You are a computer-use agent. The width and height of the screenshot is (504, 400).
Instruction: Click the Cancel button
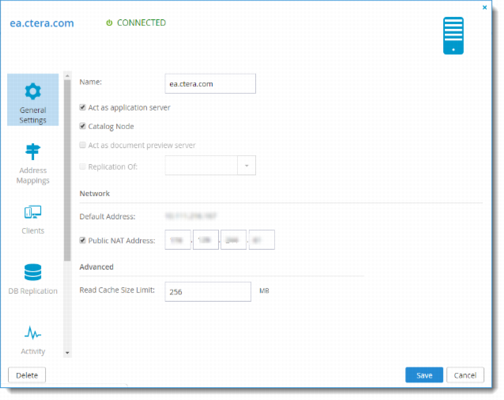point(465,375)
